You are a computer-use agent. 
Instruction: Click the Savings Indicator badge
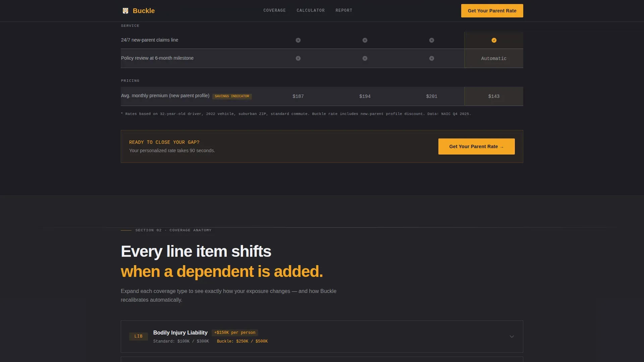(232, 96)
